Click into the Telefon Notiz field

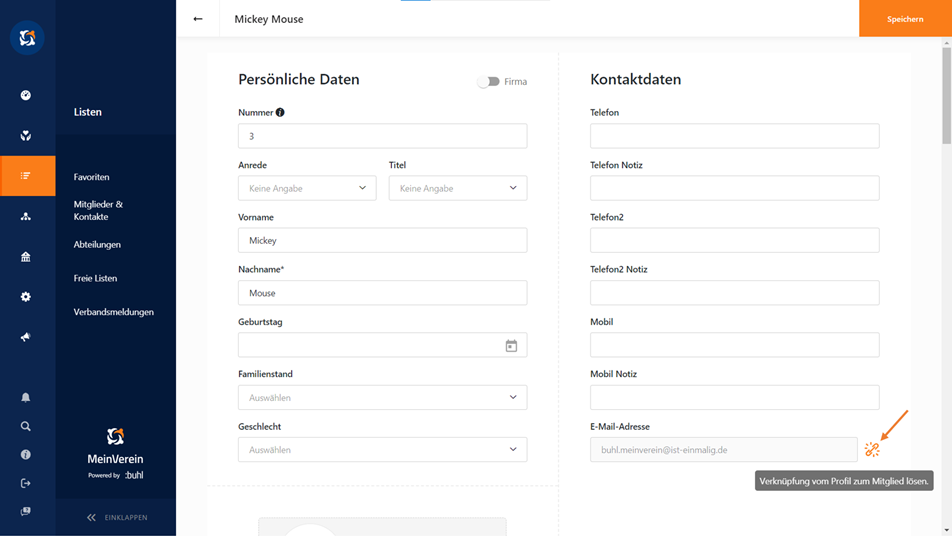click(735, 188)
